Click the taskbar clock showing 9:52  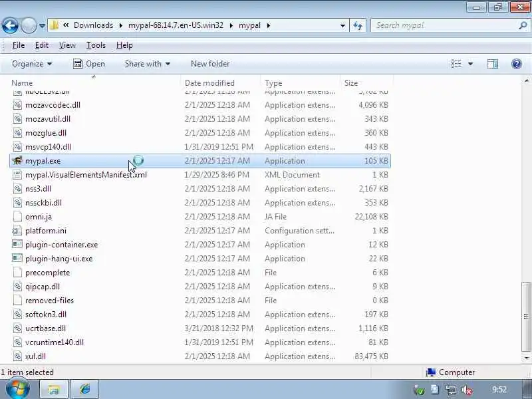[x=499, y=390]
